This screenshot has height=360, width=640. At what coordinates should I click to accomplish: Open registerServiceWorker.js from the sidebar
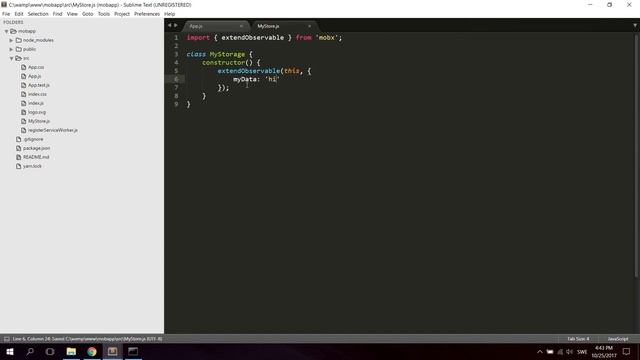point(53,130)
